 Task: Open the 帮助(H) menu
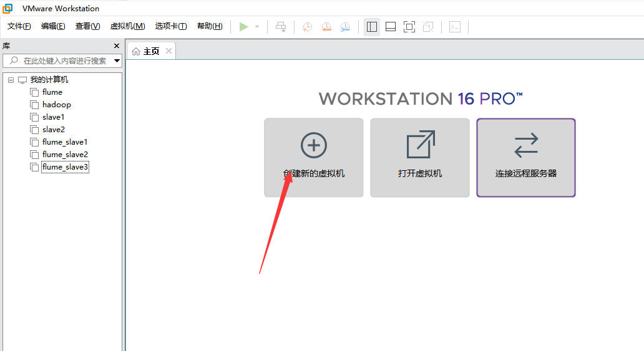coord(210,26)
